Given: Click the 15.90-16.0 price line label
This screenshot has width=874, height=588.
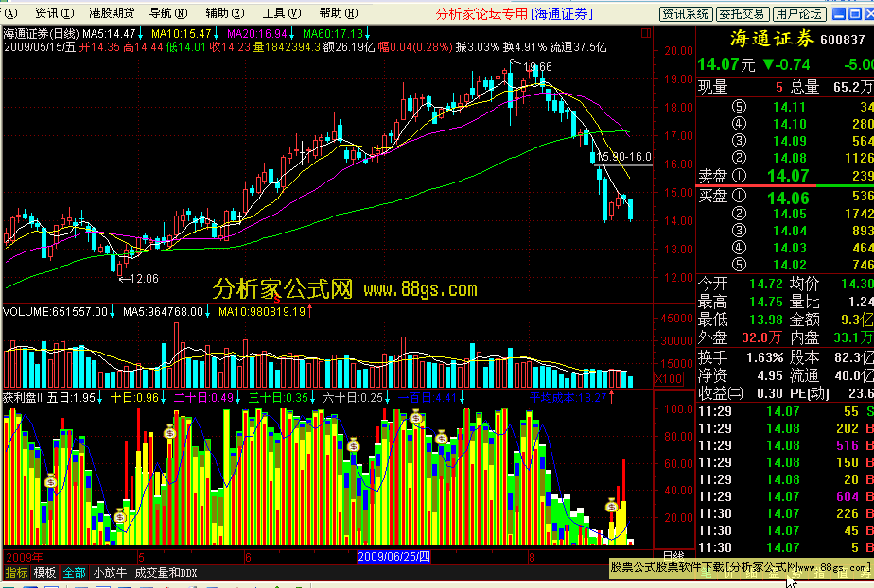Looking at the screenshot, I should pos(623,157).
